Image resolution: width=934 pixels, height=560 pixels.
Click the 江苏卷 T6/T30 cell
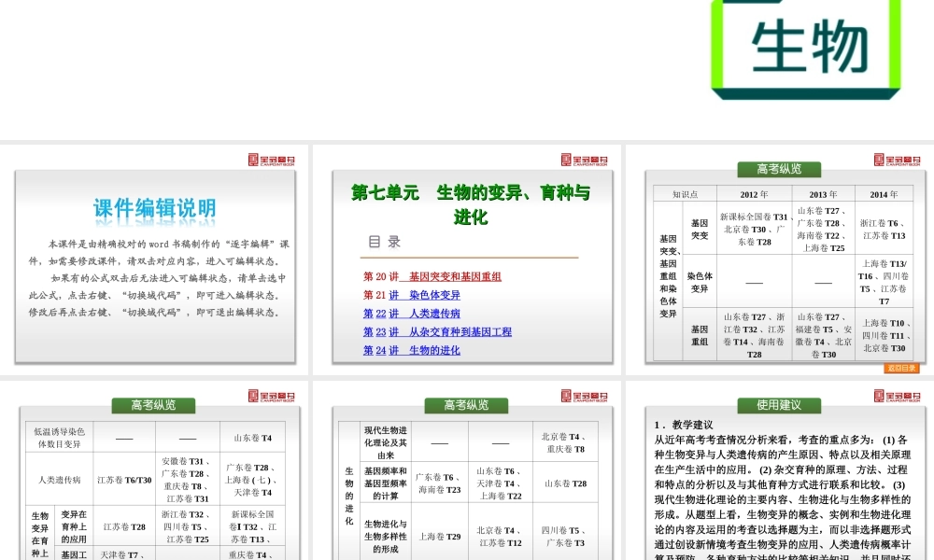[124, 480]
